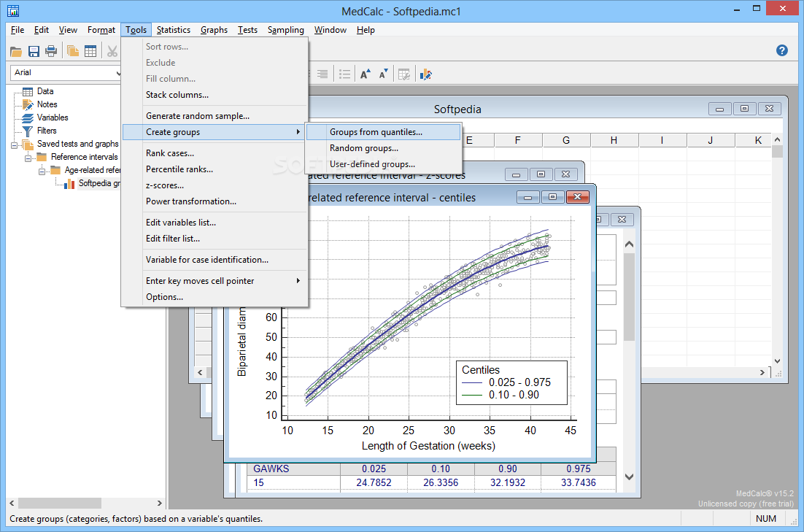Image resolution: width=804 pixels, height=532 pixels.
Task: Click the 33.7436 value in results table
Action: pyautogui.click(x=579, y=483)
